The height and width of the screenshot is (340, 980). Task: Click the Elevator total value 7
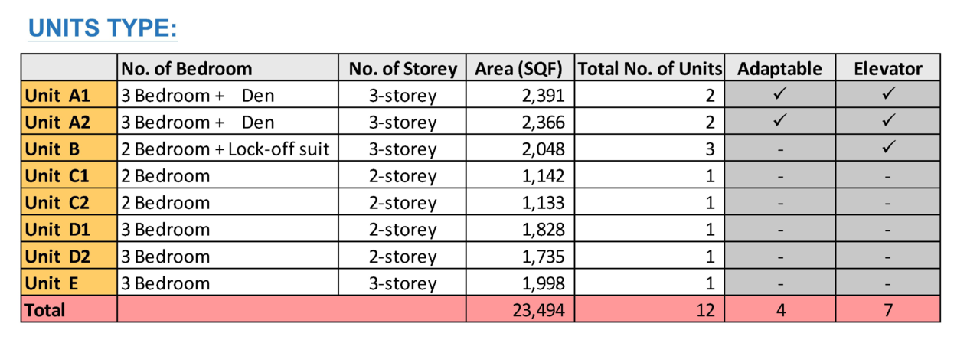click(x=888, y=310)
